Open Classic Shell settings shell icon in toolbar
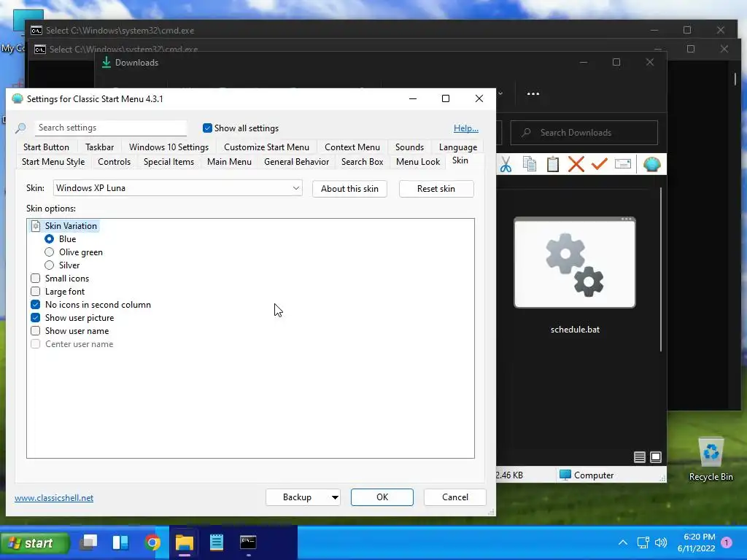The width and height of the screenshot is (747, 560). coord(651,164)
